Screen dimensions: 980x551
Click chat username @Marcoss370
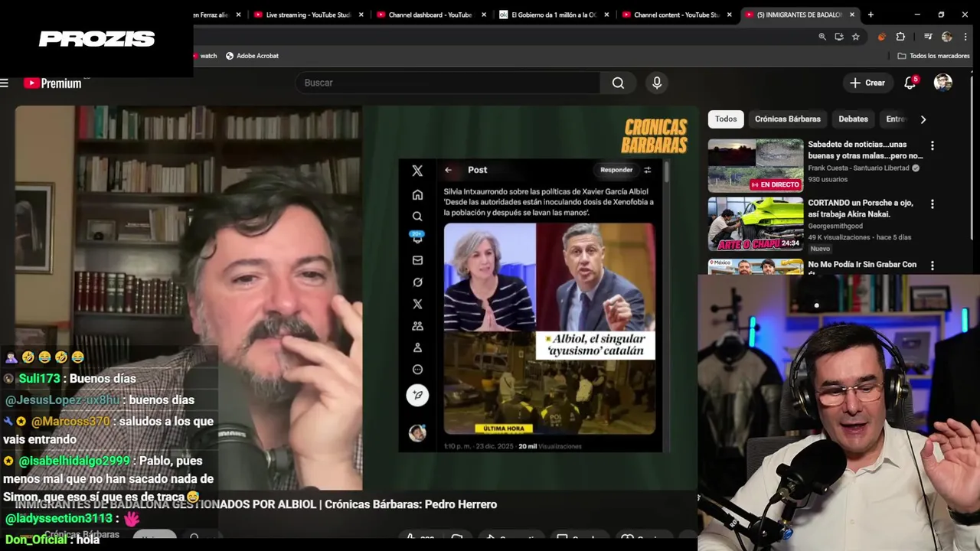click(70, 421)
